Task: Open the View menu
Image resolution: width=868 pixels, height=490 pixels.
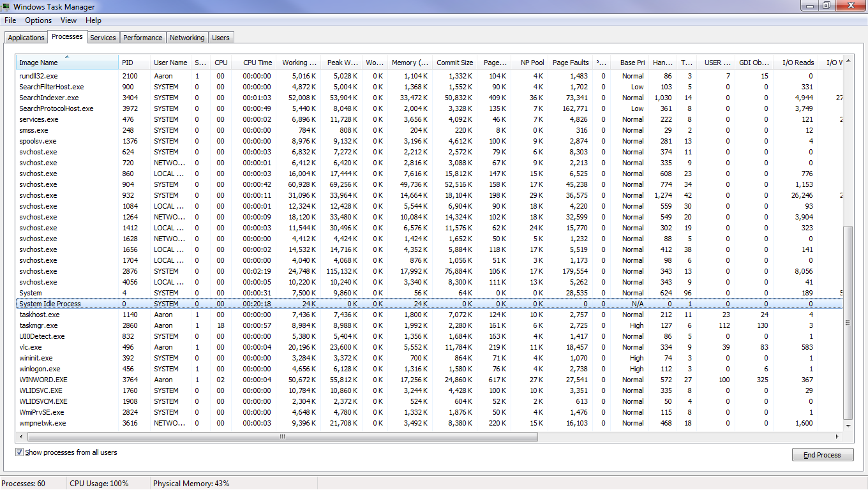Action: tap(68, 20)
